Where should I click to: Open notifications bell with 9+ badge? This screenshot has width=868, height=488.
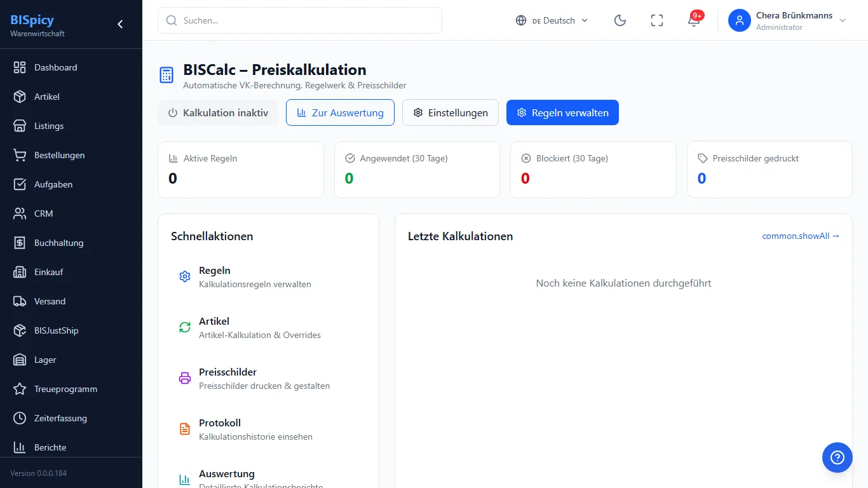[x=694, y=20]
